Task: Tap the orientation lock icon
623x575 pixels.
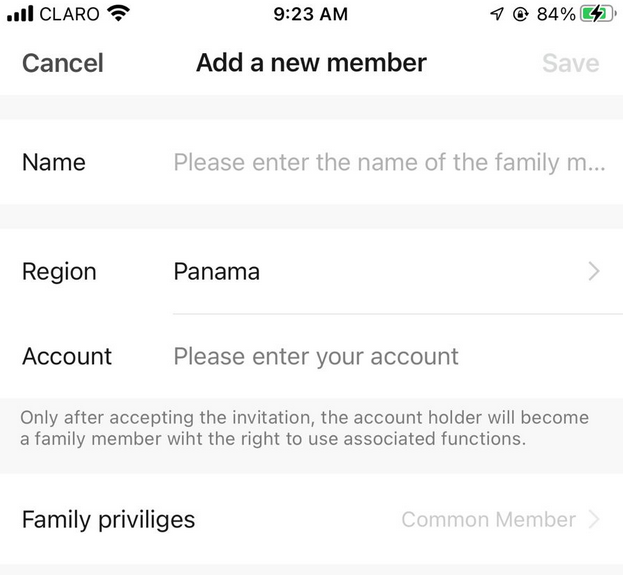Action: [x=520, y=14]
